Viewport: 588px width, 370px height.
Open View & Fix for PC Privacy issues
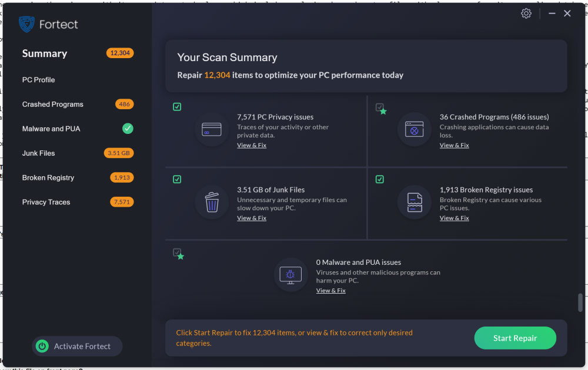(x=252, y=145)
